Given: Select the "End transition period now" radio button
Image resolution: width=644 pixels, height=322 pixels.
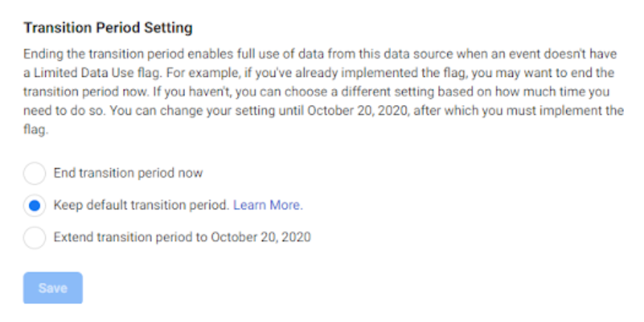Looking at the screenshot, I should (34, 173).
